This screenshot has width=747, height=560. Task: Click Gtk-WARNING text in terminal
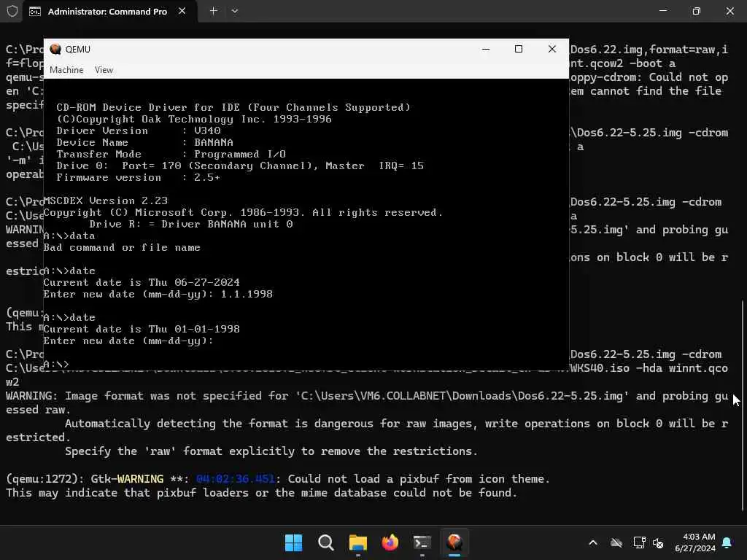pos(127,479)
